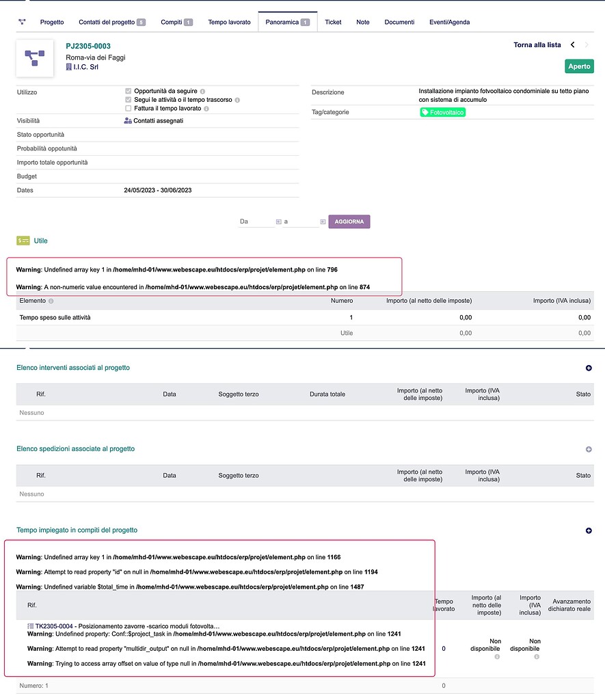Open calendar picker for the 'a' end date
This screenshot has width=605, height=700.
[x=323, y=222]
